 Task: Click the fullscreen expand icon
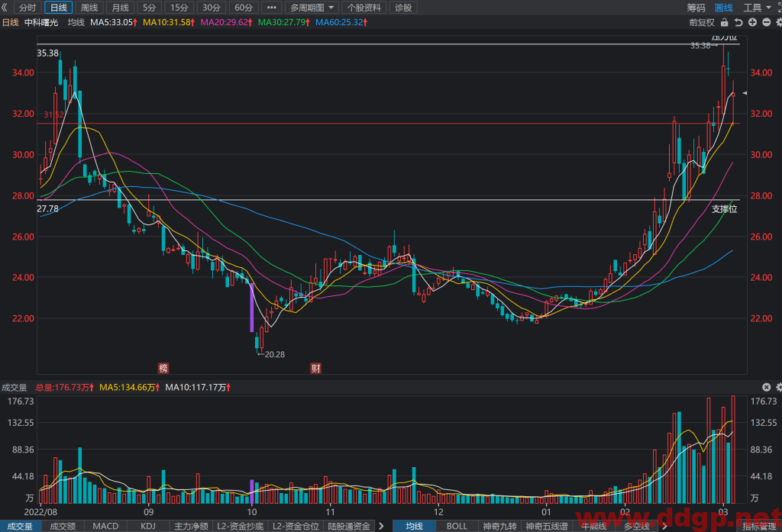pyautogui.click(x=778, y=8)
